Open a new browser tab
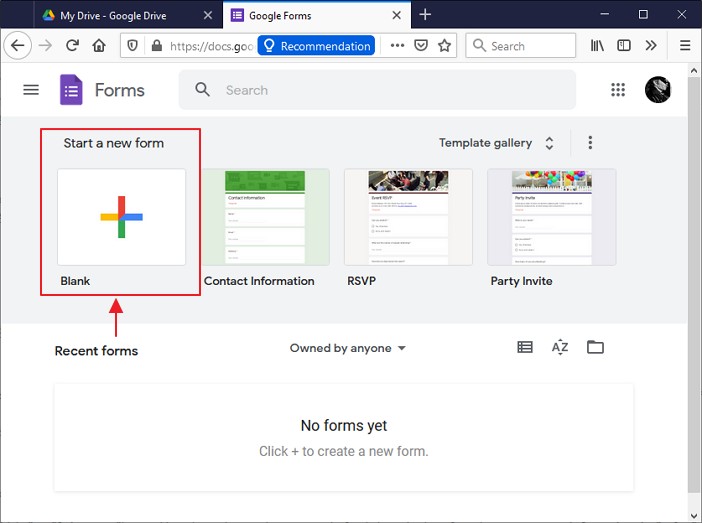 point(425,15)
